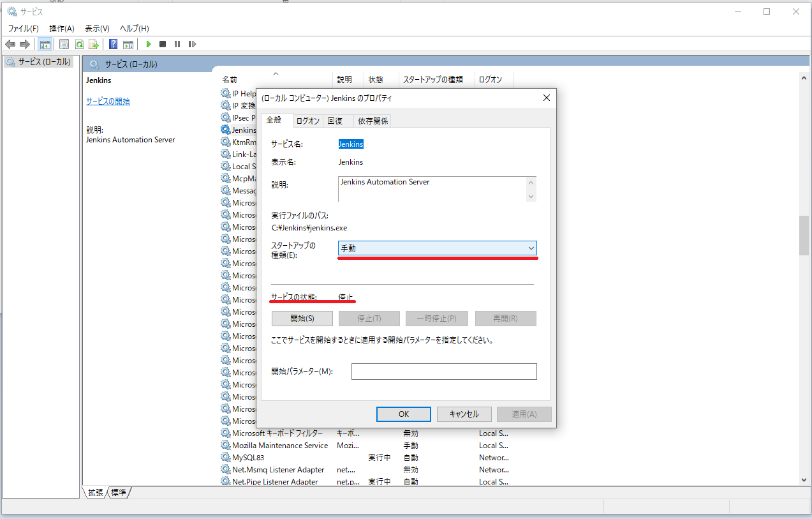Click the highlighted Jenkins service name field

pyautogui.click(x=351, y=144)
